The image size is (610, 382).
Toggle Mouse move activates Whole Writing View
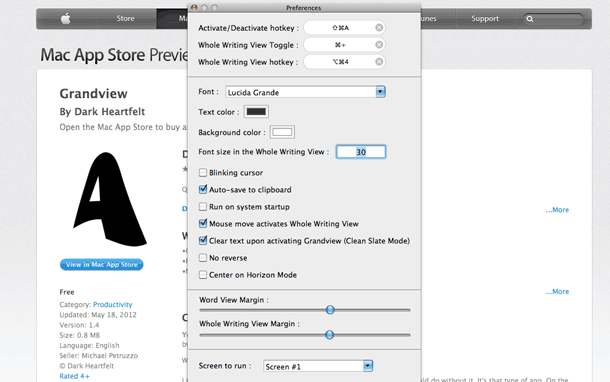click(203, 224)
